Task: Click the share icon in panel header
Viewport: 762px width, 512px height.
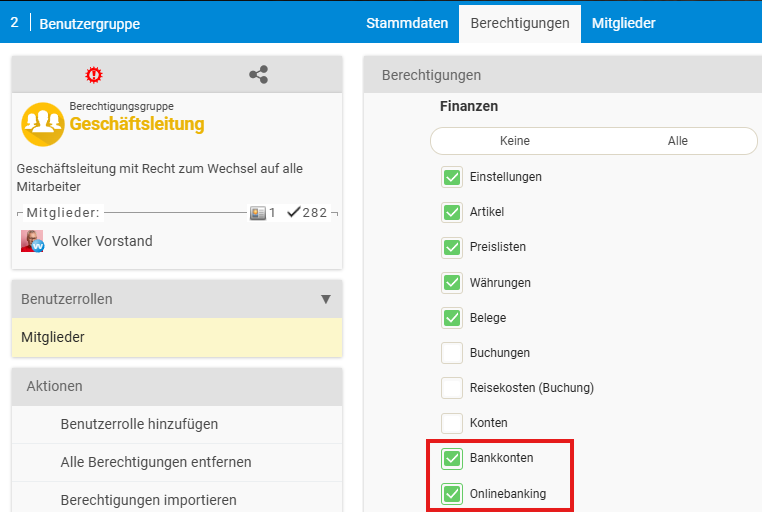Action: (x=259, y=74)
